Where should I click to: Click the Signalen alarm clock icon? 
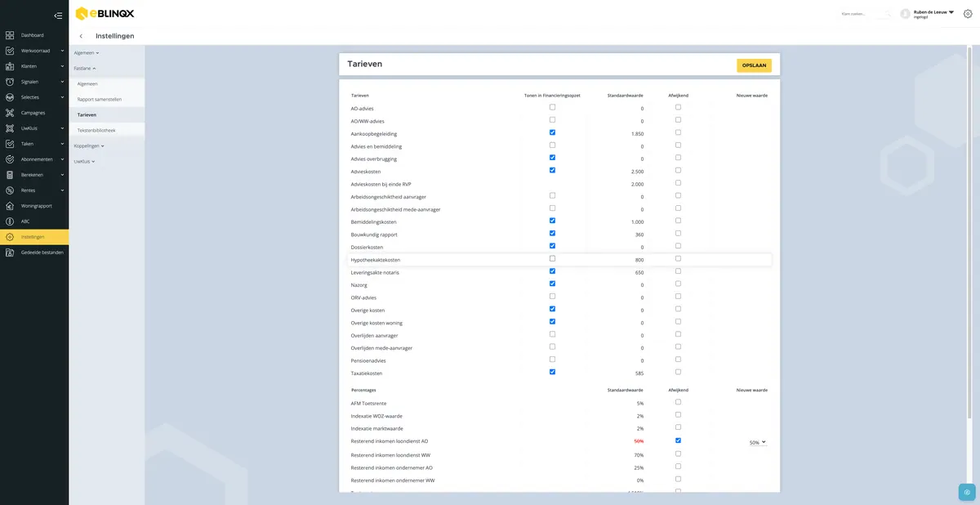click(x=9, y=82)
